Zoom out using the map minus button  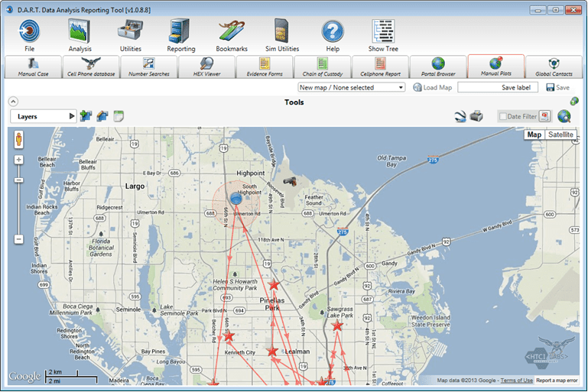coord(18,239)
